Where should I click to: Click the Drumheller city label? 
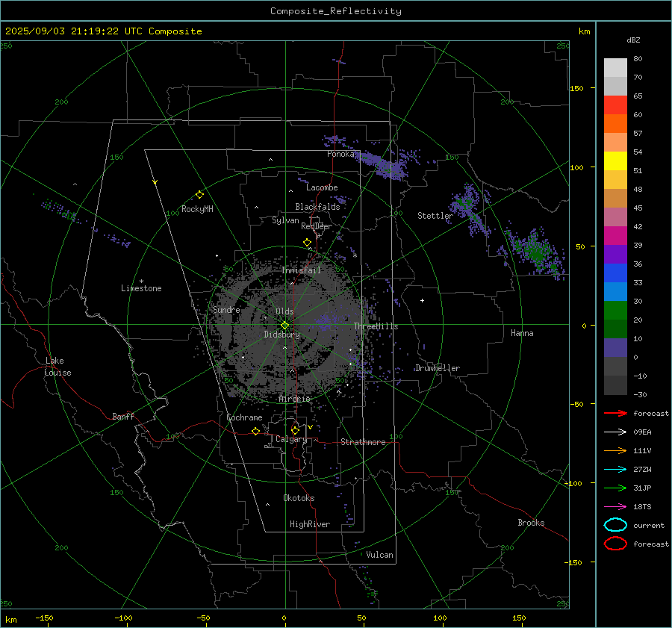438,368
